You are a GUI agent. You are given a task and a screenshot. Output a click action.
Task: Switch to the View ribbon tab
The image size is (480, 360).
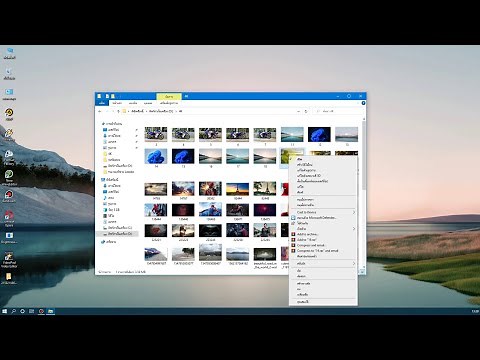point(148,103)
